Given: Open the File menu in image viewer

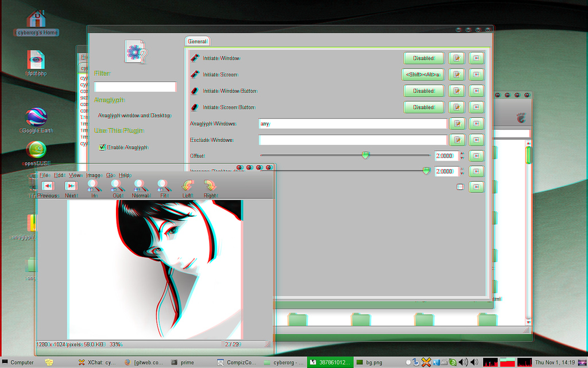Looking at the screenshot, I should (x=44, y=175).
